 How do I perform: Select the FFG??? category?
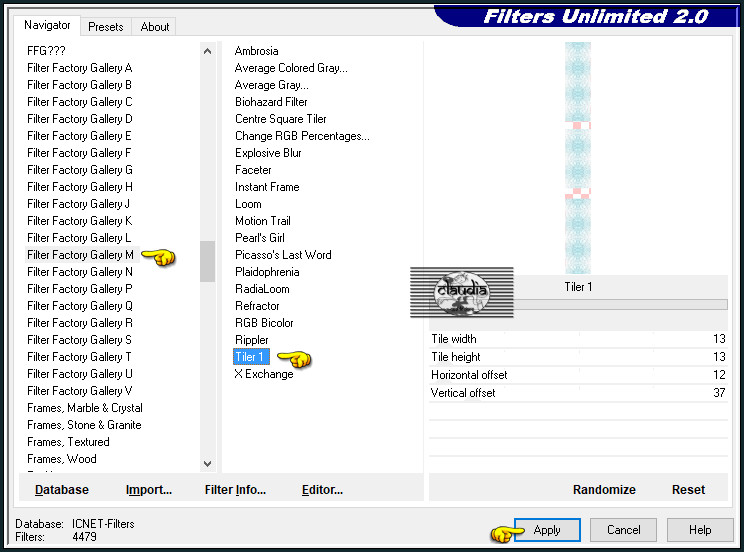coord(46,51)
